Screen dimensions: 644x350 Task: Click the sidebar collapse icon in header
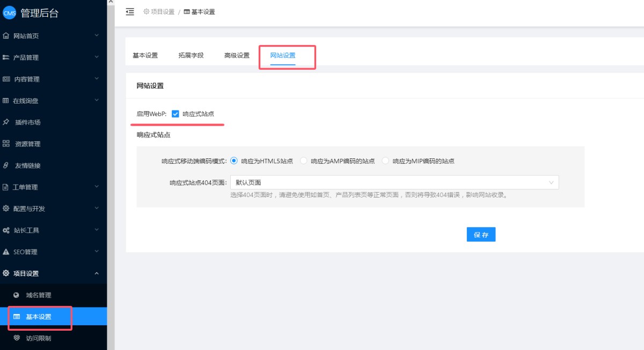click(130, 12)
